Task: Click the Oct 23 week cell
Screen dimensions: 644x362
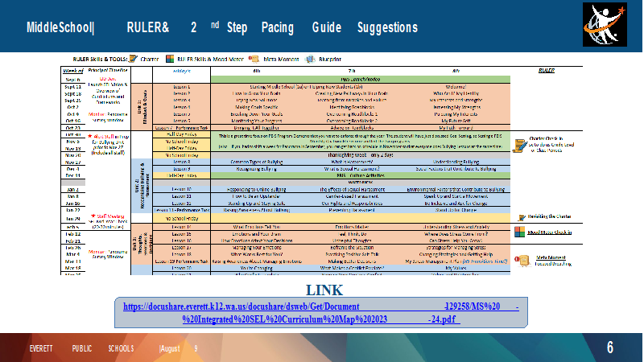Action: (72, 128)
